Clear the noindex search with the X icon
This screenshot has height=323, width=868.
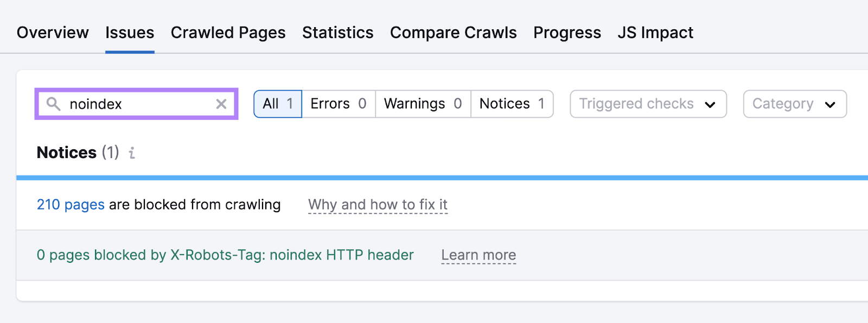[x=221, y=104]
